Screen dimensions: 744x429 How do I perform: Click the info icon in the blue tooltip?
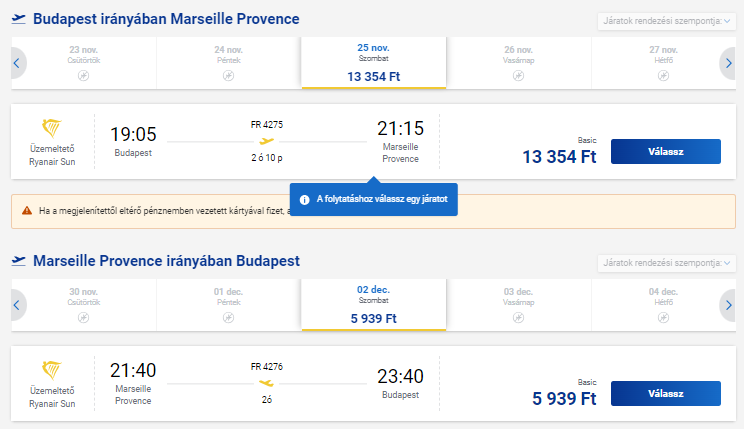click(x=305, y=200)
